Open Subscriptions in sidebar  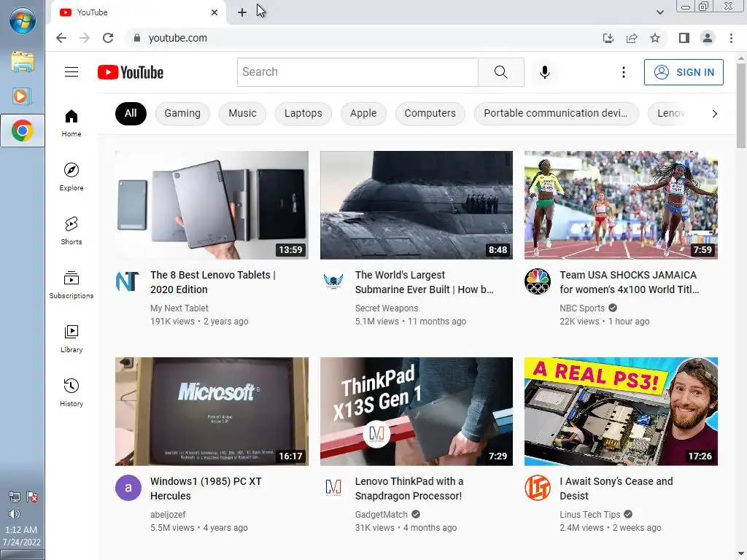pos(71,285)
